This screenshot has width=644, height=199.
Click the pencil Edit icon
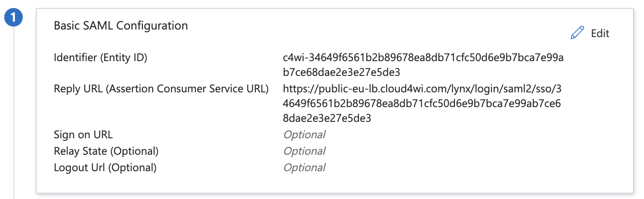click(x=577, y=33)
